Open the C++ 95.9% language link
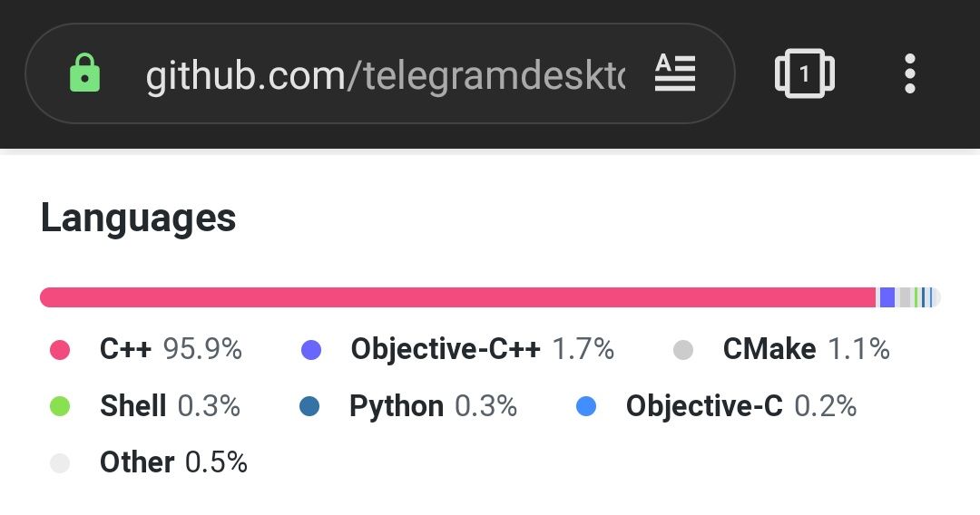Image resolution: width=980 pixels, height=515 pixels. (x=171, y=349)
